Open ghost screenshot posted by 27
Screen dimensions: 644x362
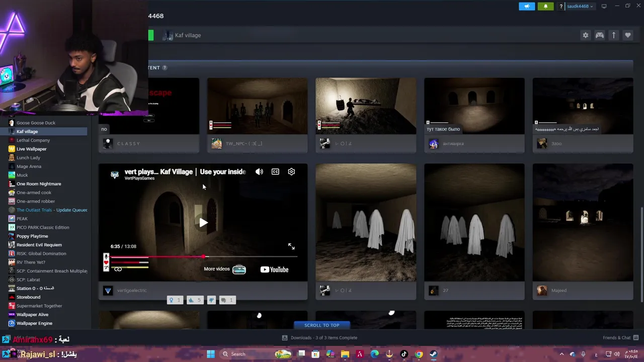[474, 222]
